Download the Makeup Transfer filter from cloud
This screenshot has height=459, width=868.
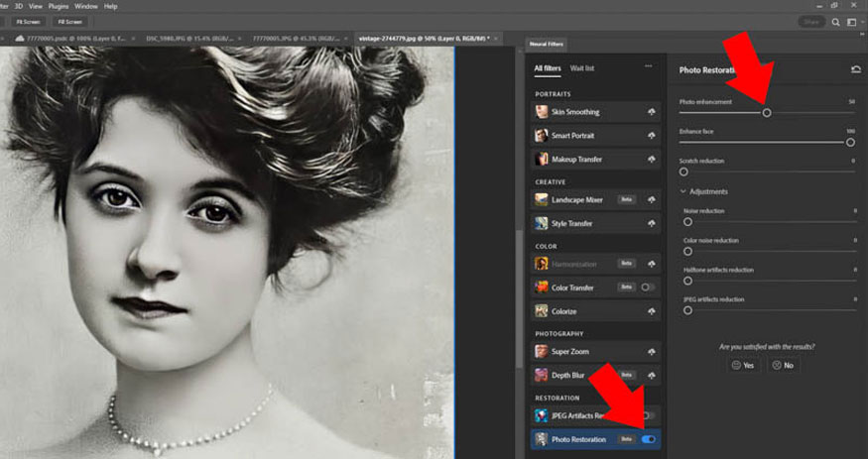652,160
